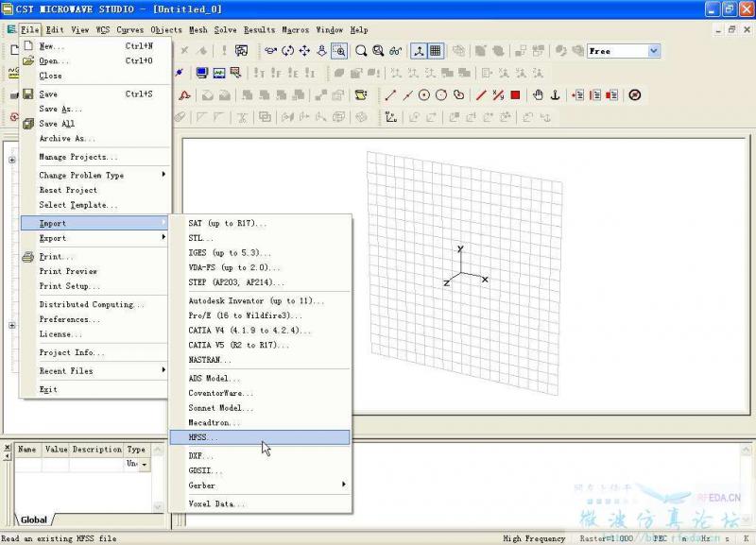756x545 pixels.
Task: Switch to the Global parameter tab
Action: (x=34, y=519)
